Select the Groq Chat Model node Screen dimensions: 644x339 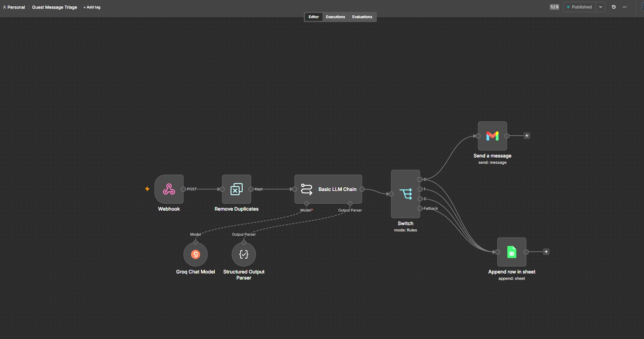196,254
